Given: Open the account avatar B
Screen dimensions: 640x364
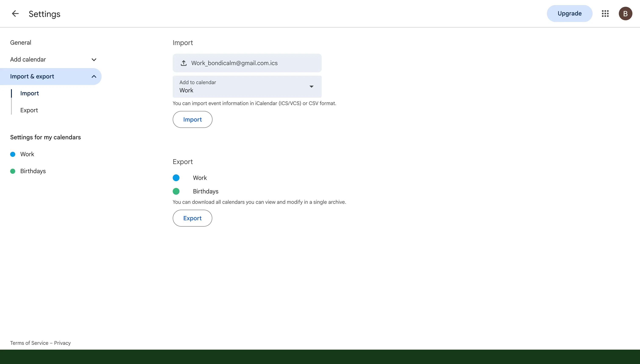Looking at the screenshot, I should pos(625,14).
